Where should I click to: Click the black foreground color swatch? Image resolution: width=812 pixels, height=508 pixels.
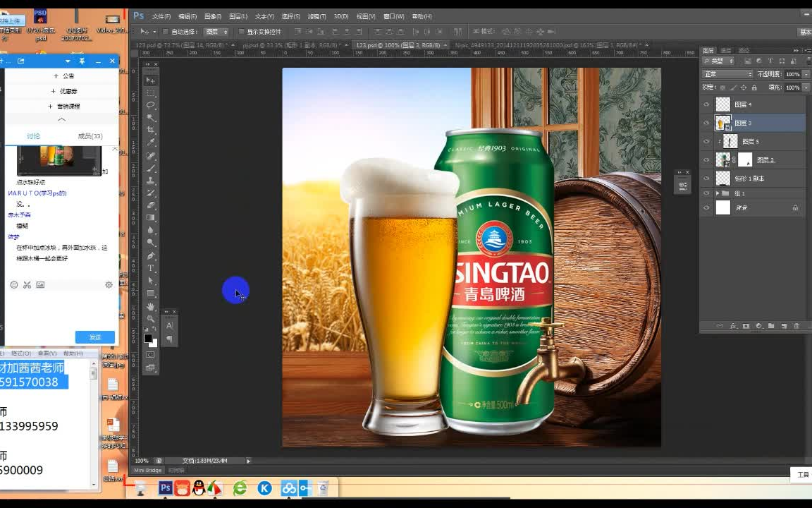click(x=148, y=338)
